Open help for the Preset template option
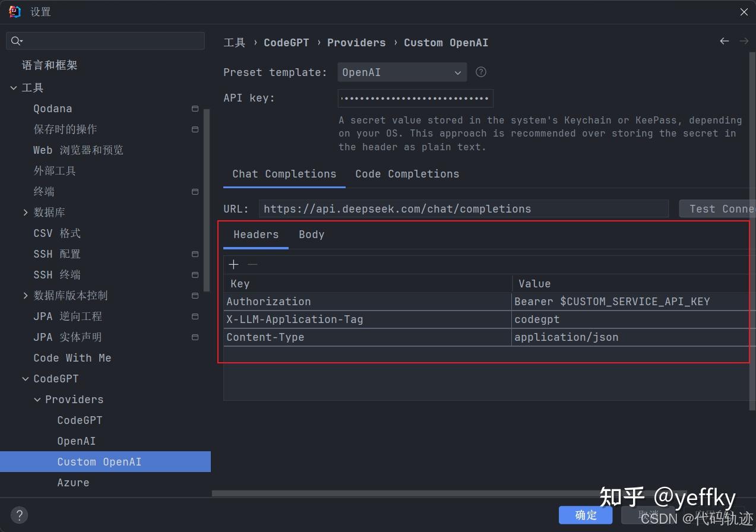The width and height of the screenshot is (756, 532). click(x=480, y=72)
